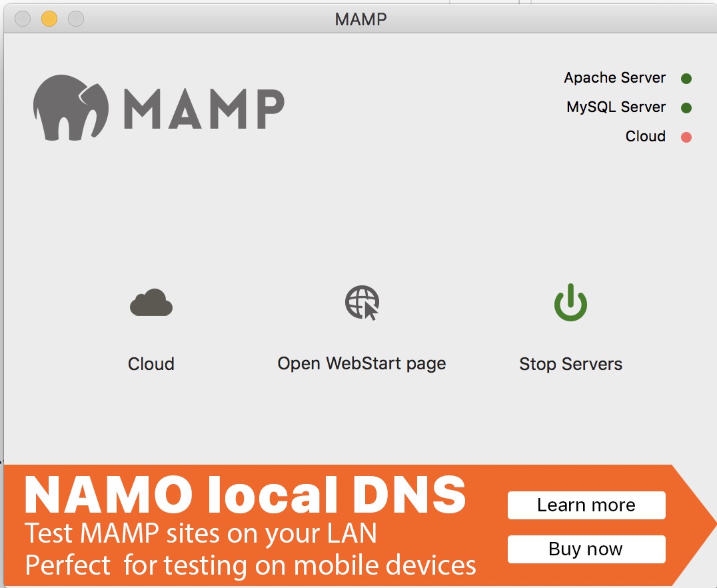Click the Cloud label under cloud icon
The image size is (717, 588).
[x=151, y=364]
